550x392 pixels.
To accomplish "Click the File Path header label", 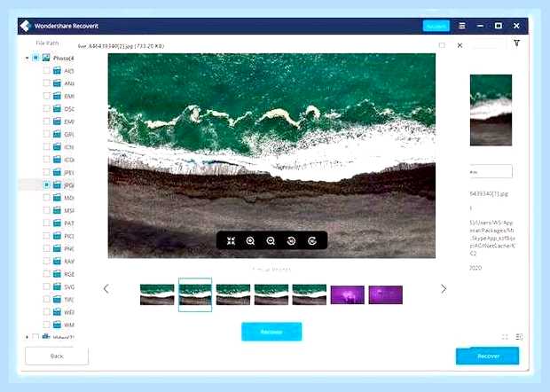I will click(47, 43).
